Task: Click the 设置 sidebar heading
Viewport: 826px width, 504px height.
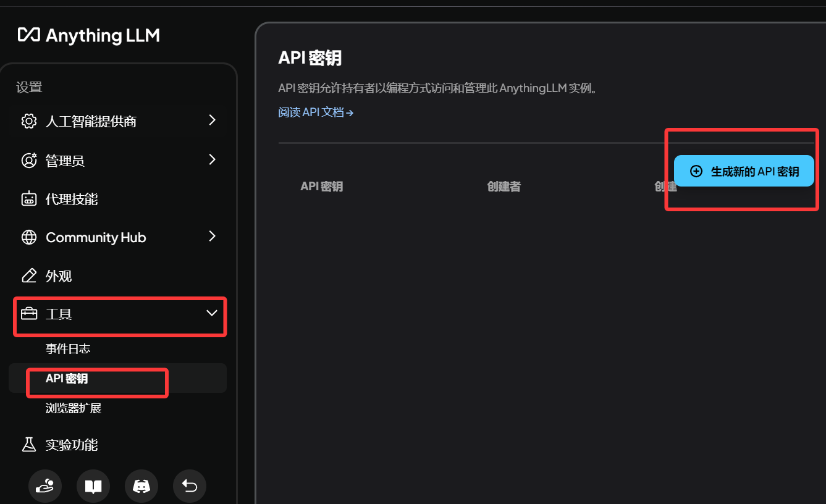Action: click(x=29, y=88)
